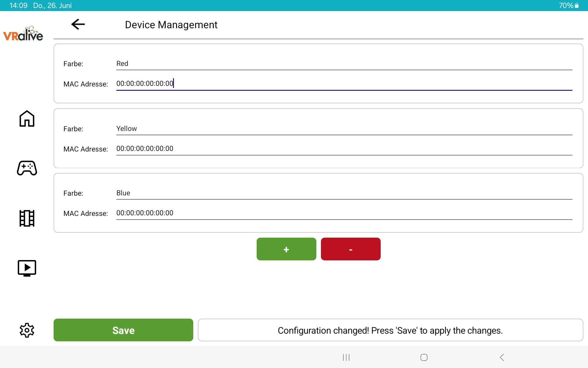The width and height of the screenshot is (588, 368).
Task: Focus the Red device MAC address field
Action: [x=344, y=84]
